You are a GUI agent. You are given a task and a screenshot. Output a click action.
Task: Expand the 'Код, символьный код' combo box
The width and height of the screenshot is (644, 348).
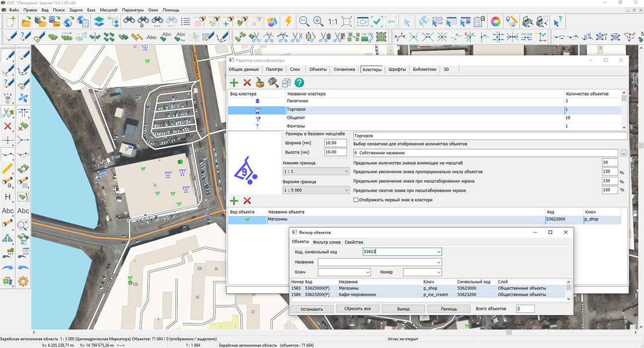click(x=438, y=251)
